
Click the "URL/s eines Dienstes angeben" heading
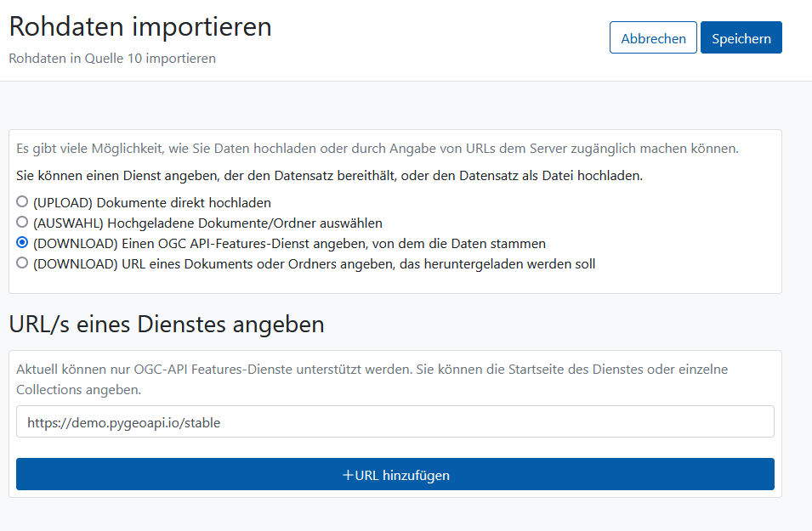(167, 325)
